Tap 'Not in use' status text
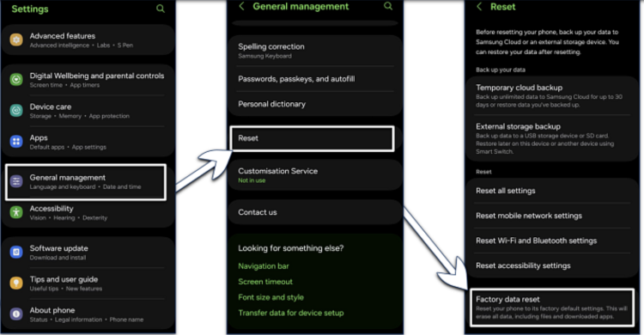644x335 pixels. (x=252, y=180)
